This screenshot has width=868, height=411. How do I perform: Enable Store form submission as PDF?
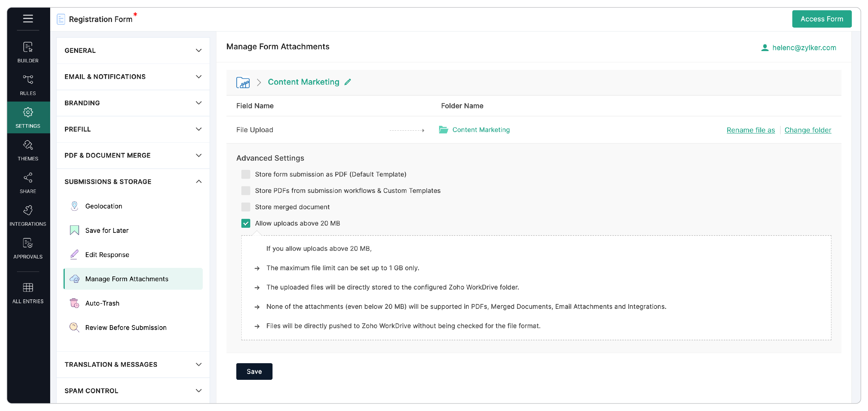click(x=245, y=174)
